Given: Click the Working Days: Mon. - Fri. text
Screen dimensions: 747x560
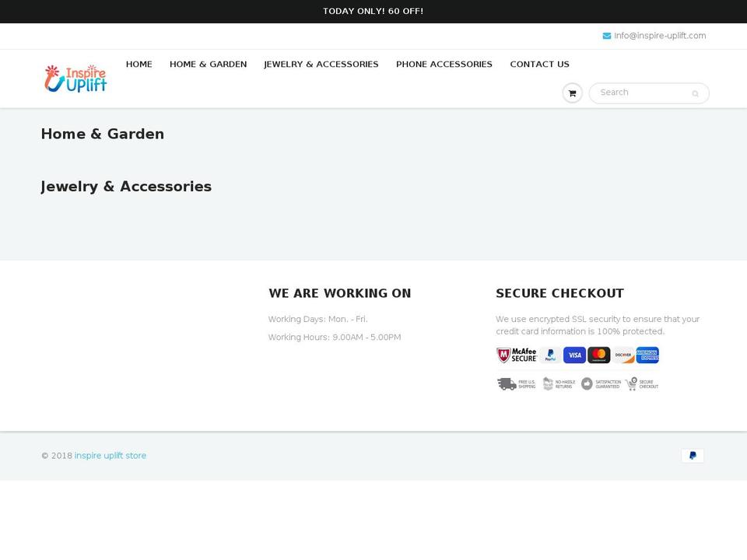Looking at the screenshot, I should point(317,319).
